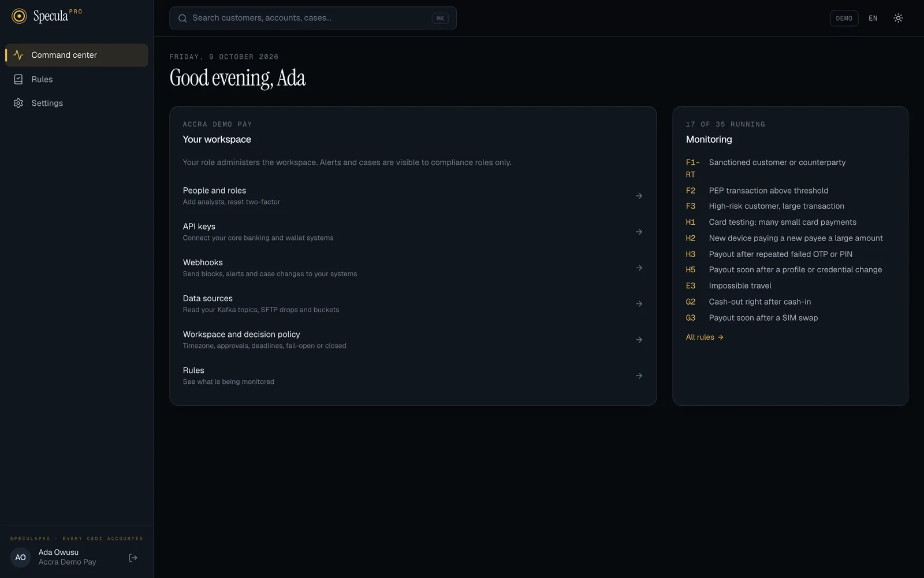Click the Settings gear icon in sidebar
The height and width of the screenshot is (578, 924).
(x=18, y=103)
